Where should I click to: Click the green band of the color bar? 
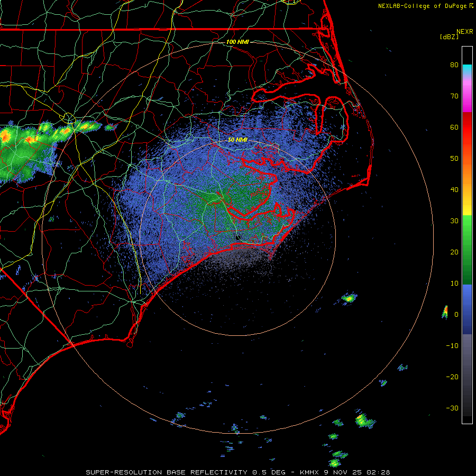pyautogui.click(x=467, y=250)
